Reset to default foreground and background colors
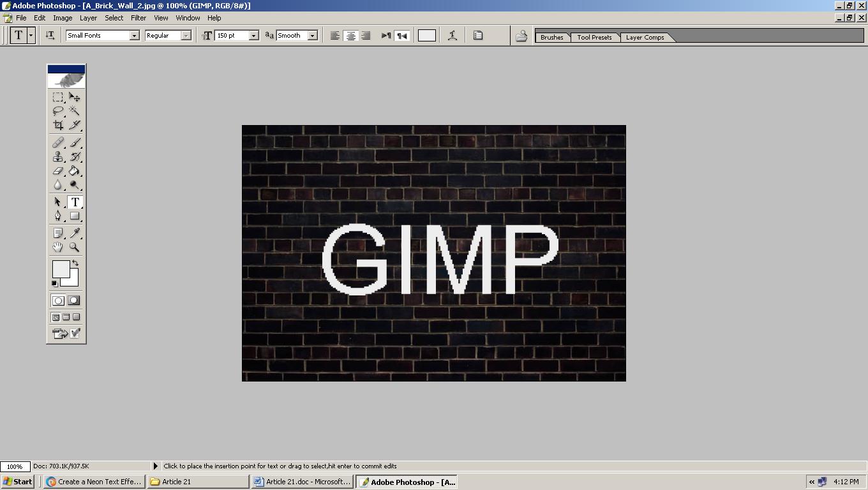 [x=55, y=284]
